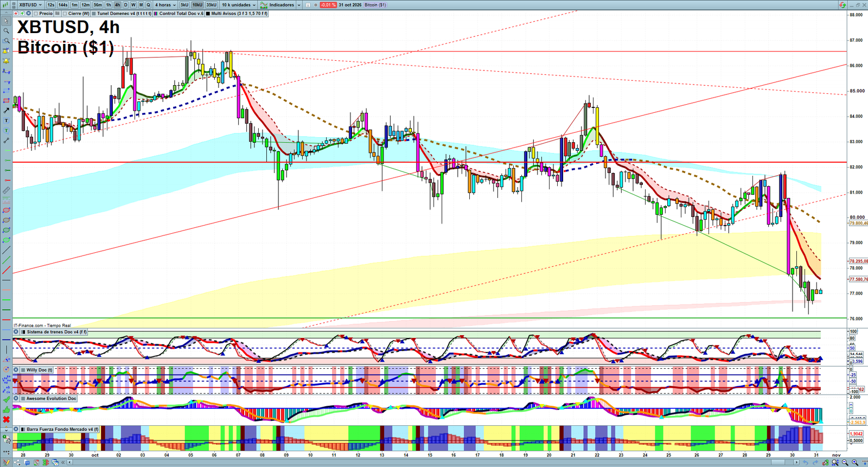Activate the magnifying glass zoom tool
Viewport: 868px width, 467px height.
click(x=6, y=31)
